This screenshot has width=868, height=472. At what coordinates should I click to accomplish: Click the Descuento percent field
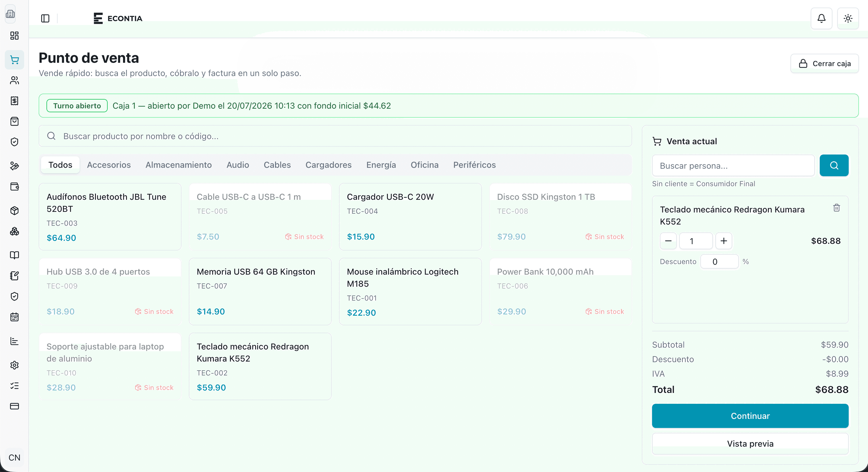(719, 262)
